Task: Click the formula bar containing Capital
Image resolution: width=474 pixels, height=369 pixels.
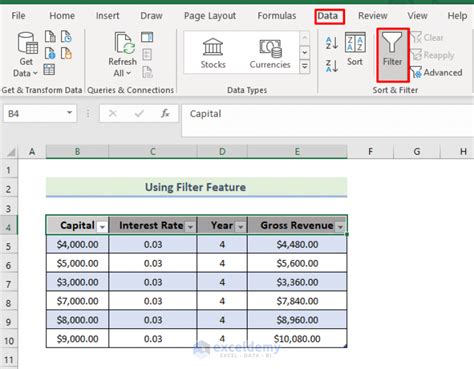Action: (328, 120)
